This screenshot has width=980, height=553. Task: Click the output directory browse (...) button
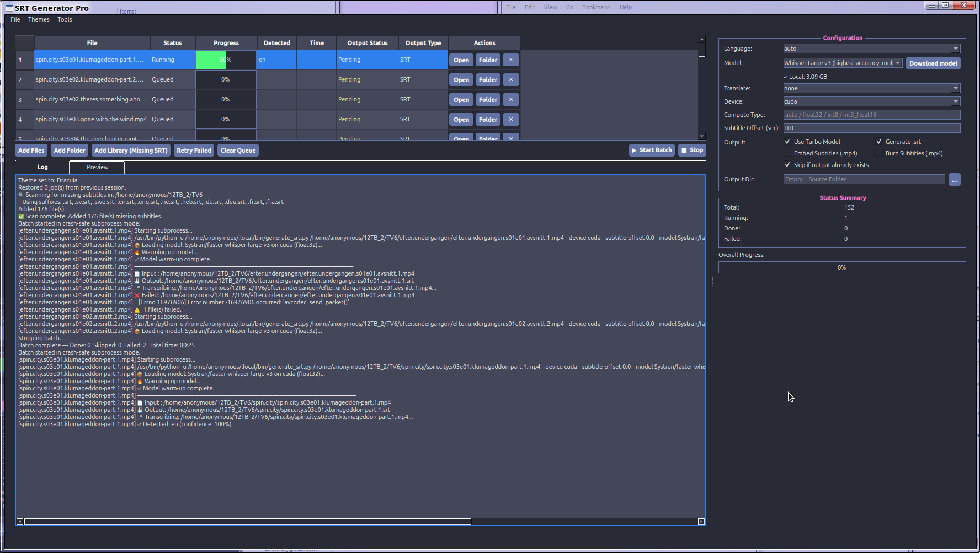click(x=955, y=180)
